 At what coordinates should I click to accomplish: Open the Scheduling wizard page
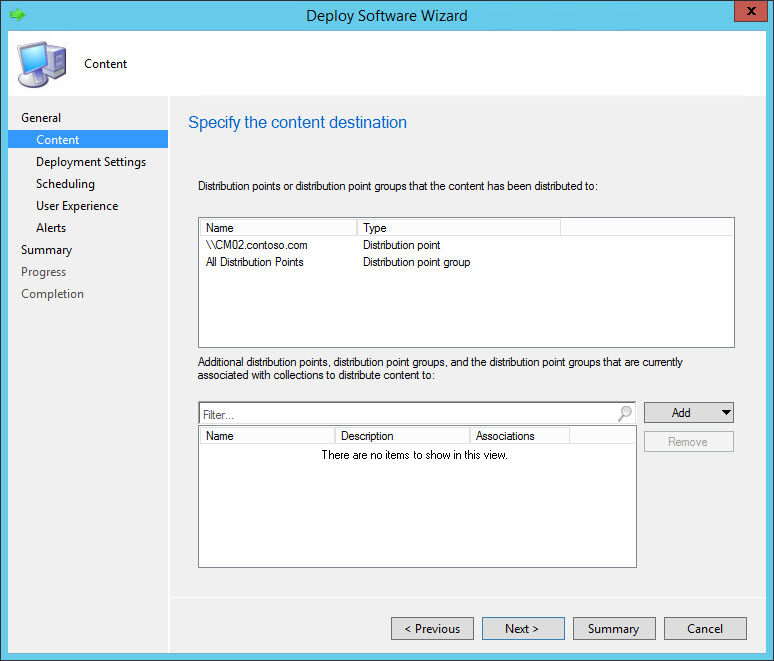(x=65, y=184)
